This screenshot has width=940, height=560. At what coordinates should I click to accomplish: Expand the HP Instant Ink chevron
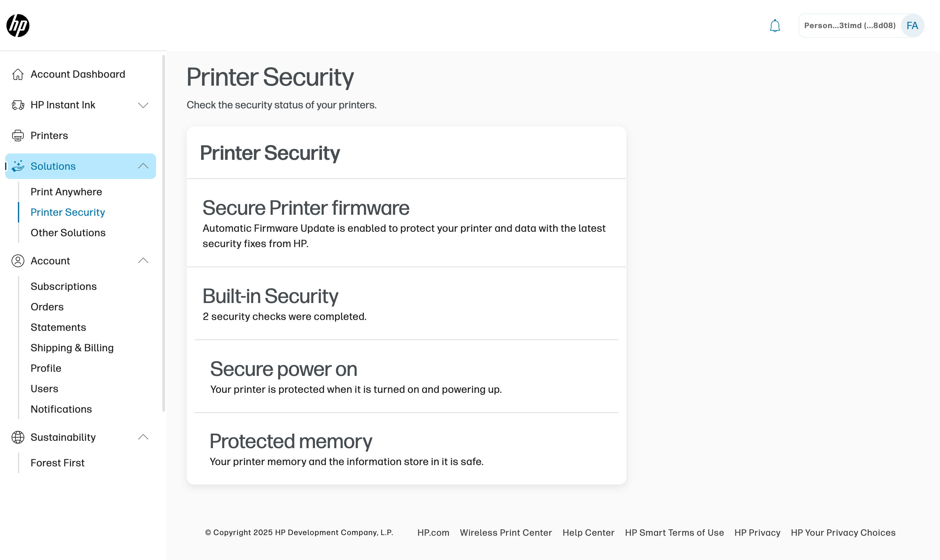click(x=143, y=105)
